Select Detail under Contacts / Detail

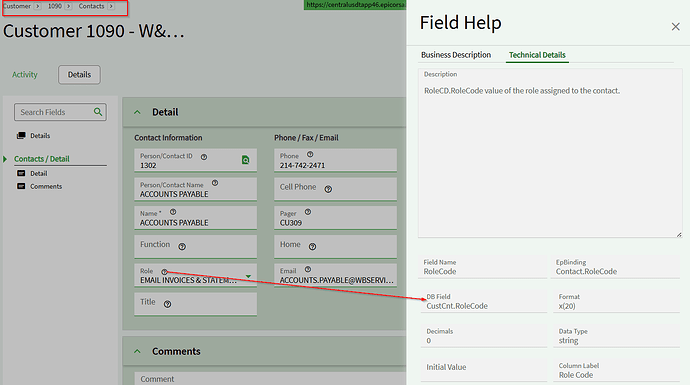[39, 173]
